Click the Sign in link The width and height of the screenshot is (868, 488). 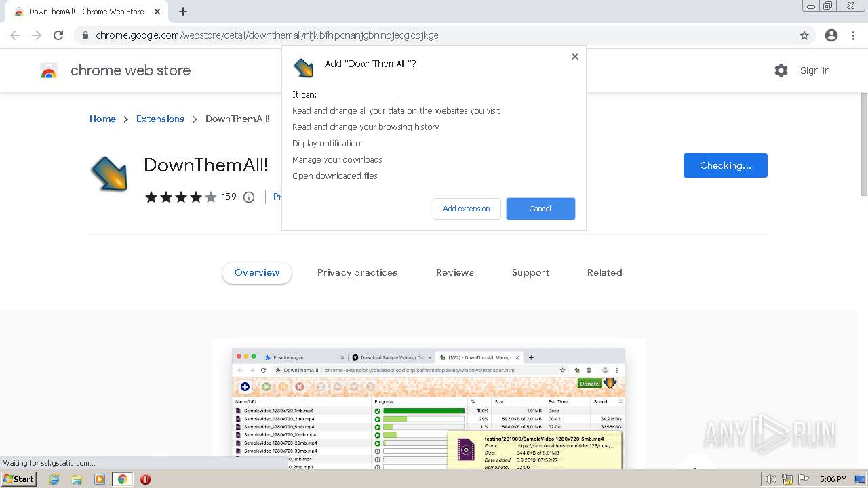click(814, 70)
